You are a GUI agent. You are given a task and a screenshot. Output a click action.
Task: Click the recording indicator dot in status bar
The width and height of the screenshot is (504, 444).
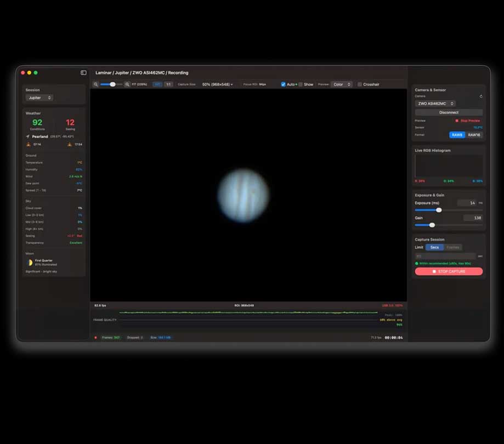94,338
